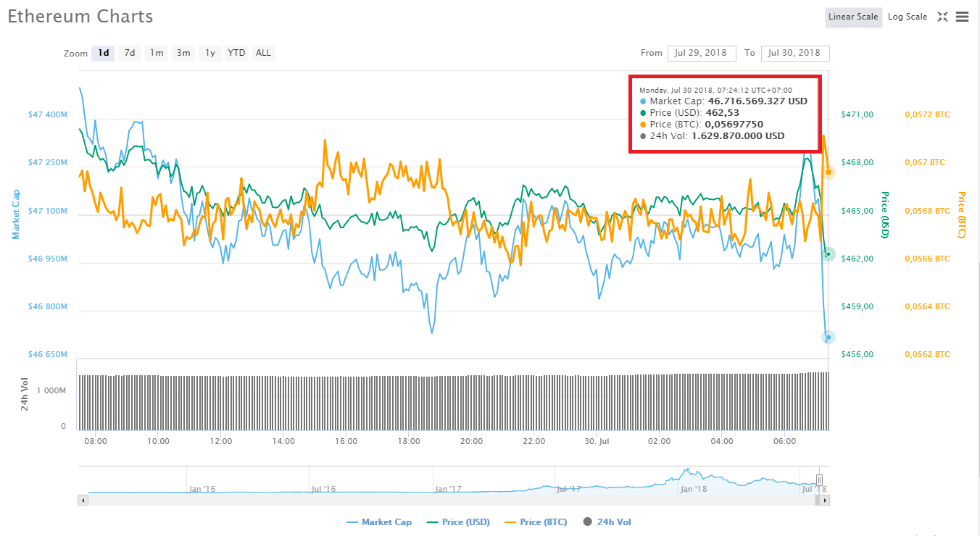The image size is (980, 536).
Task: Hide the 24h Vol series via legend
Action: point(608,522)
